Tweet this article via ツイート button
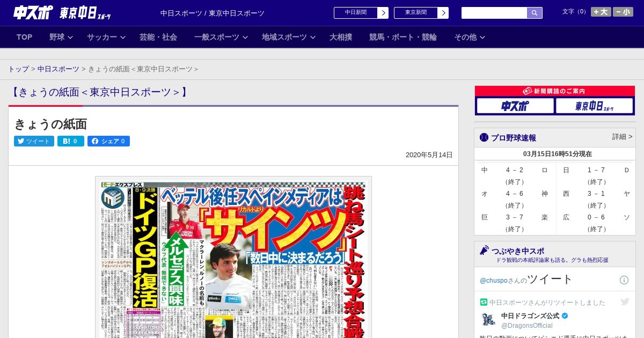Viewport: 644px width, 338px height. click(34, 141)
